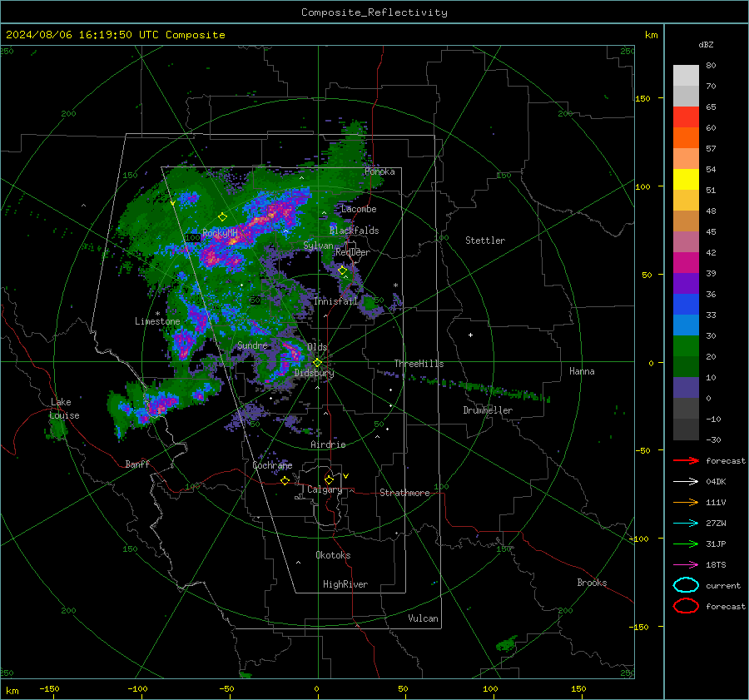Click the orange 111V arrow icon

coord(686,502)
